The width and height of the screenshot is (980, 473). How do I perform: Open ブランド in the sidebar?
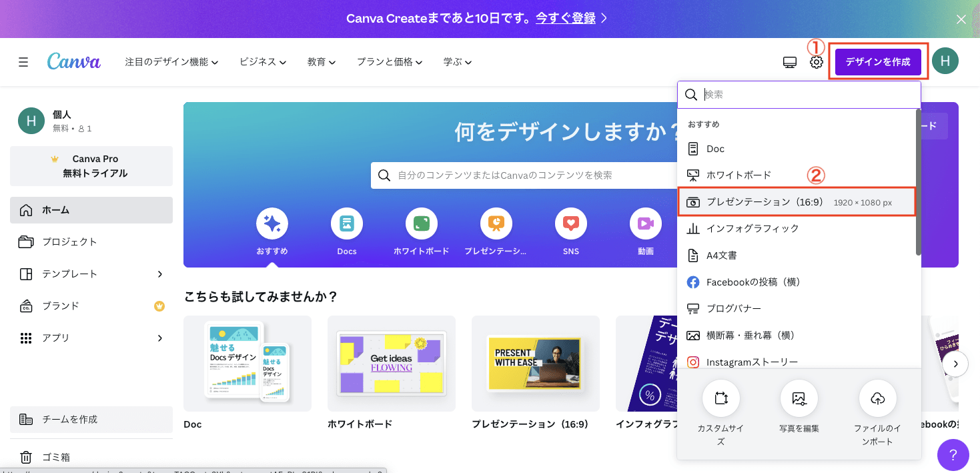(x=91, y=306)
